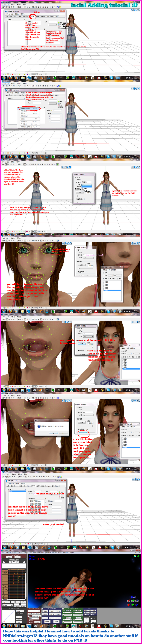Click the expand button beside range-sel
Viewport: 142px width, 644px height.
(23, 606)
